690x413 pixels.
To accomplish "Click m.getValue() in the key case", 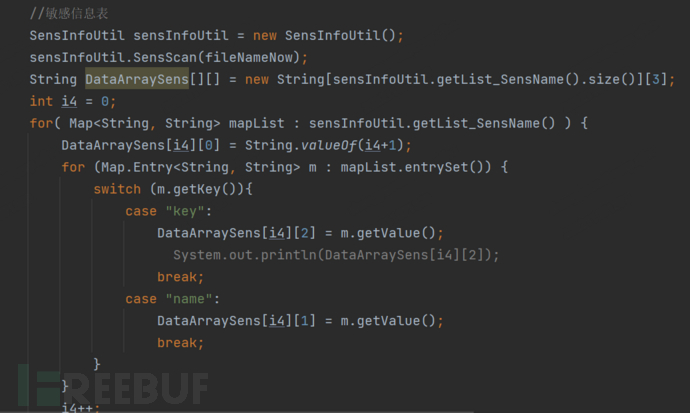I will coord(388,233).
